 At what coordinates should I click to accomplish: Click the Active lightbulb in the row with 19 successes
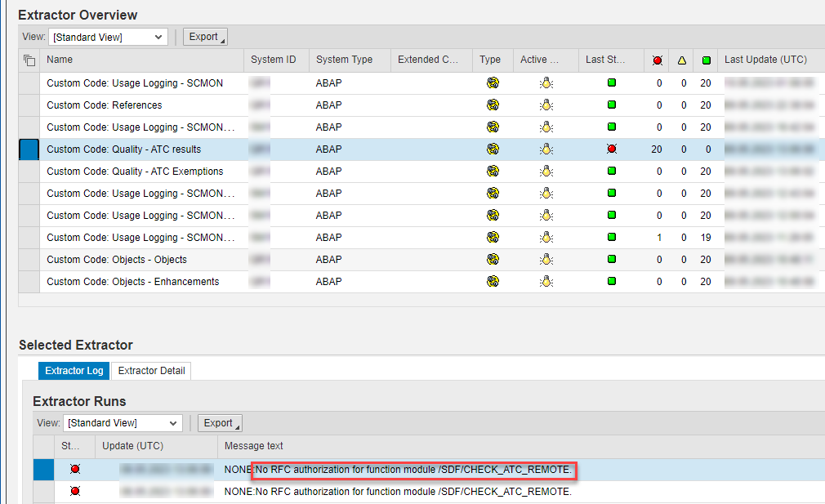click(x=546, y=238)
